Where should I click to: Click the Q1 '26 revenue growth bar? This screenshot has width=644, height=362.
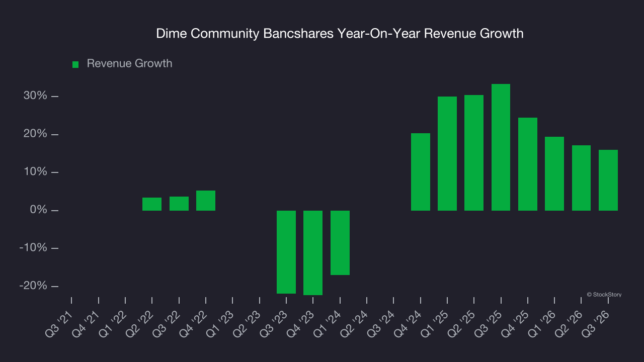tap(554, 173)
